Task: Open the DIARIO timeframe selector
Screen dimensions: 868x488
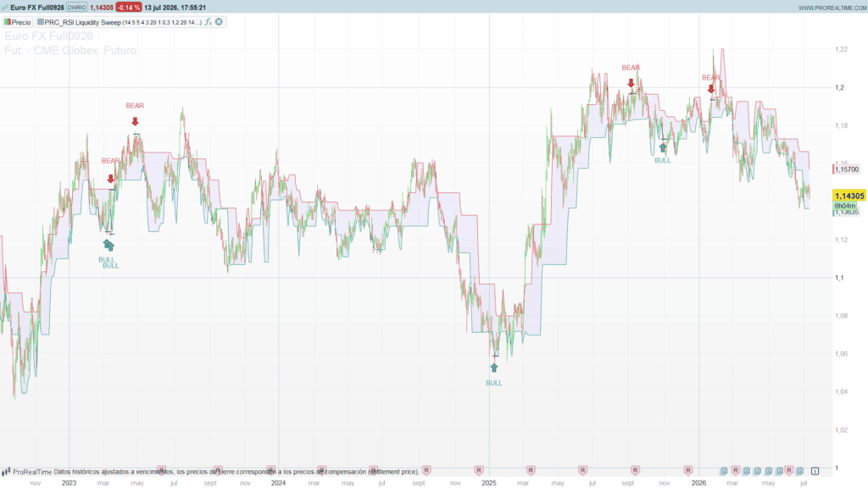Action: click(x=76, y=8)
